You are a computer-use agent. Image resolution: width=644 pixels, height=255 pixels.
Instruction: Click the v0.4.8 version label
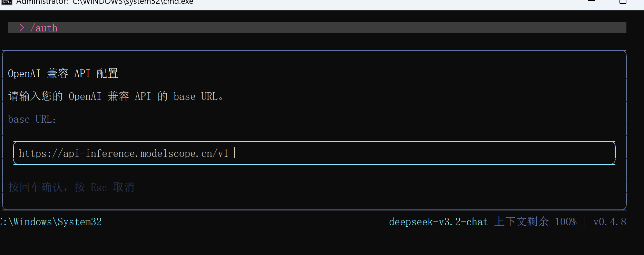609,222
